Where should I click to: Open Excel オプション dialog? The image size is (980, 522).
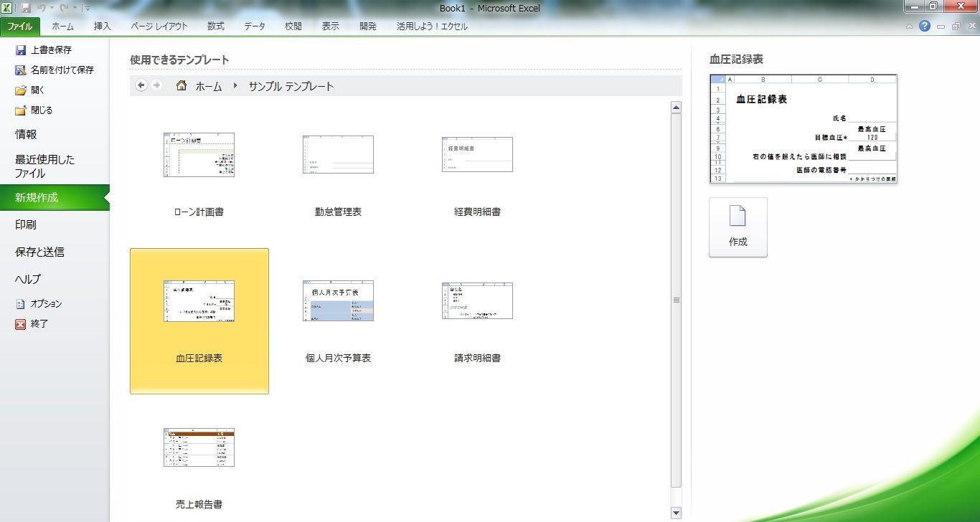point(39,304)
